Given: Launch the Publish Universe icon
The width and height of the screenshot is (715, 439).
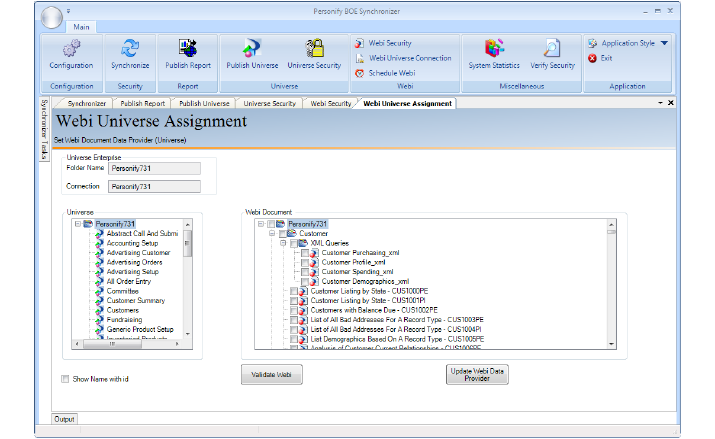Looking at the screenshot, I should 252,50.
